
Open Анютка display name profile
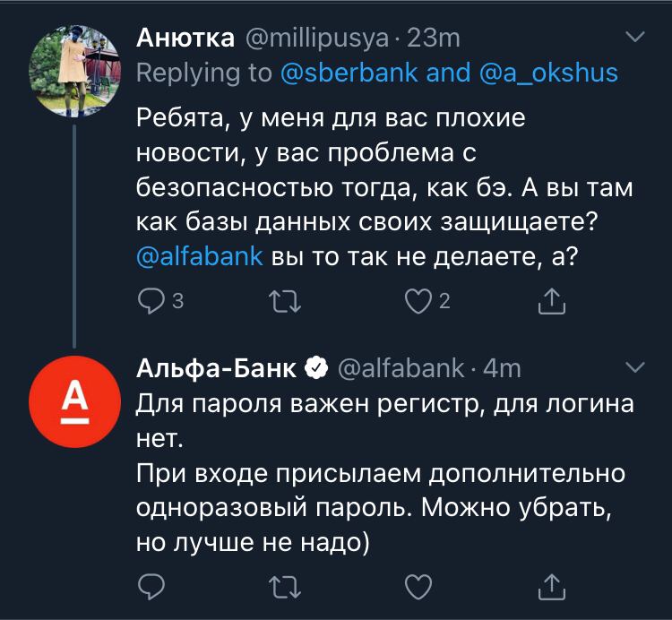pos(185,39)
